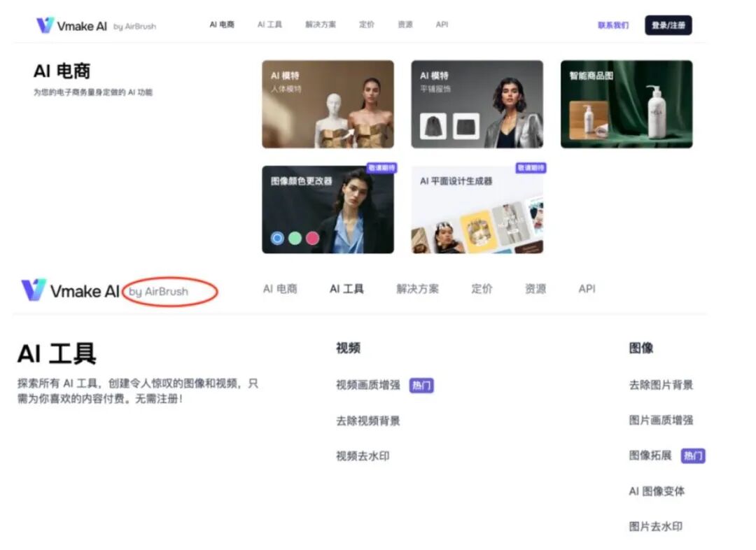Click the Vmake AI logo above the AI 工具 section
Viewport: 756px width, 550px height.
click(x=71, y=291)
